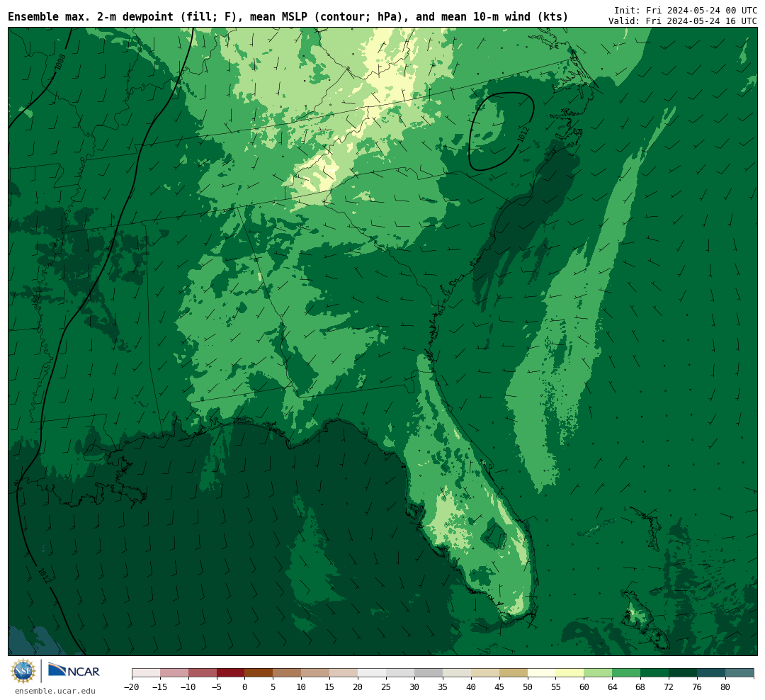Select the swatch between 10 and 15
The width and height of the screenshot is (765, 700).
316,673
